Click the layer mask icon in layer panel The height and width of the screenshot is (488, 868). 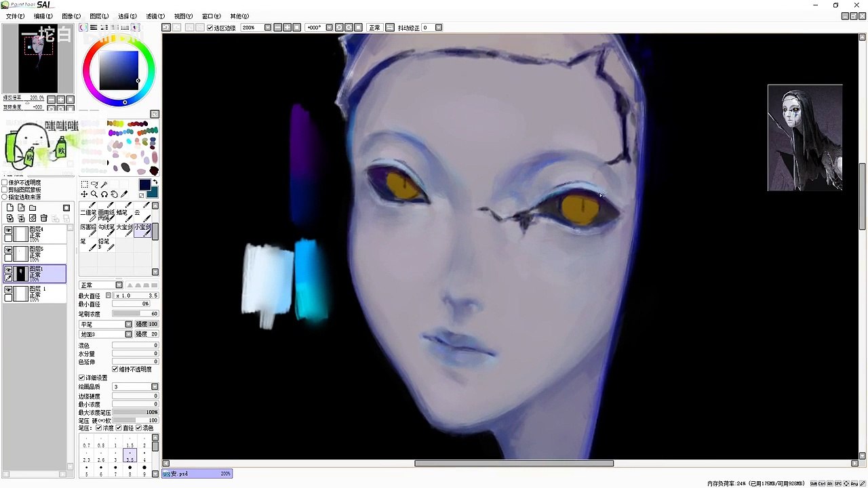(66, 208)
